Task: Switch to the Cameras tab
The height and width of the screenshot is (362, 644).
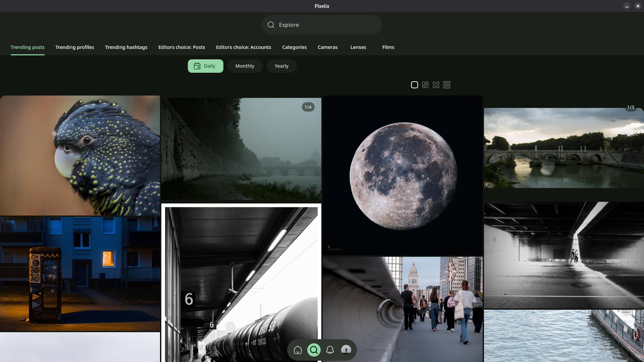Action: click(328, 47)
